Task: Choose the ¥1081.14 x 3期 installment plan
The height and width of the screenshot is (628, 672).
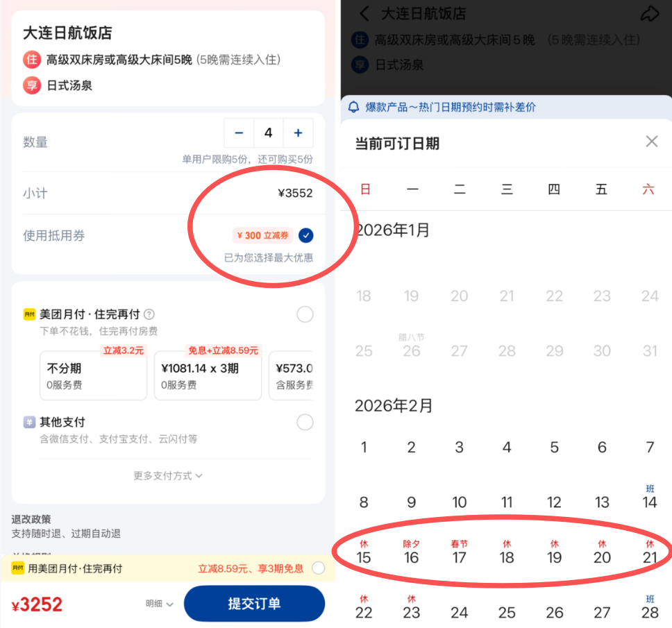Action: click(207, 375)
